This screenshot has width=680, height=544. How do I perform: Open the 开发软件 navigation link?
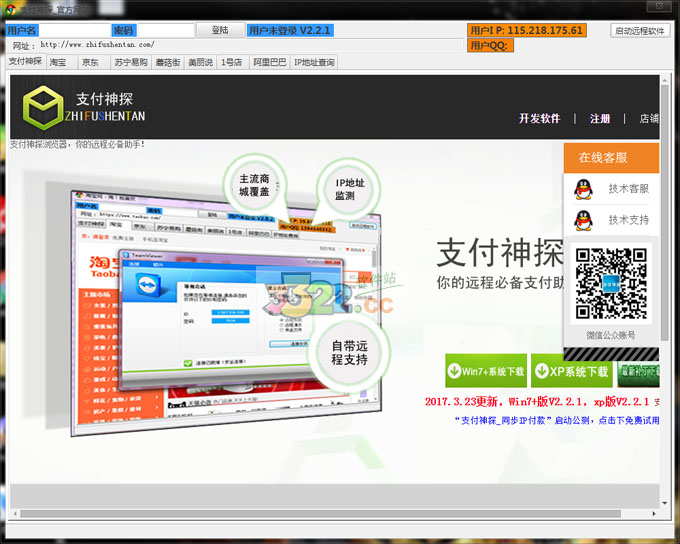[539, 118]
